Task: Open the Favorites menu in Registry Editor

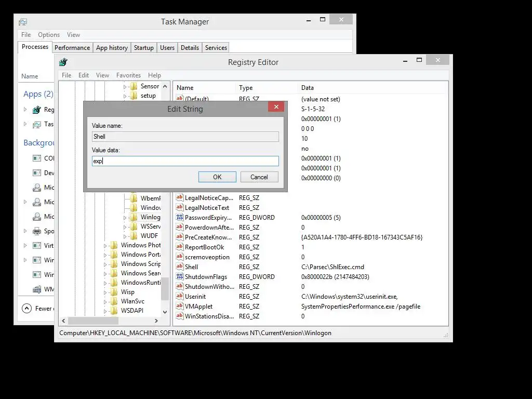Action: [128, 75]
